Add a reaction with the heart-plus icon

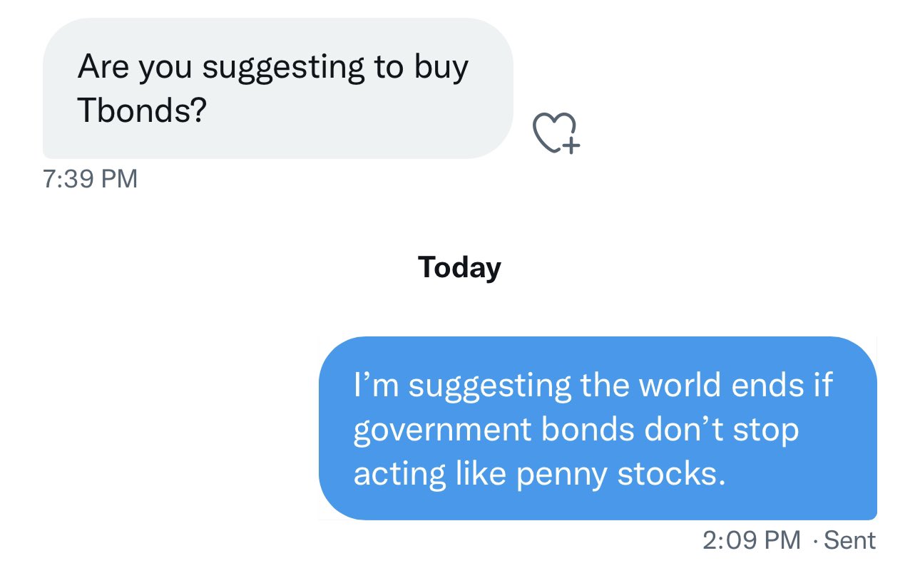[x=556, y=133]
